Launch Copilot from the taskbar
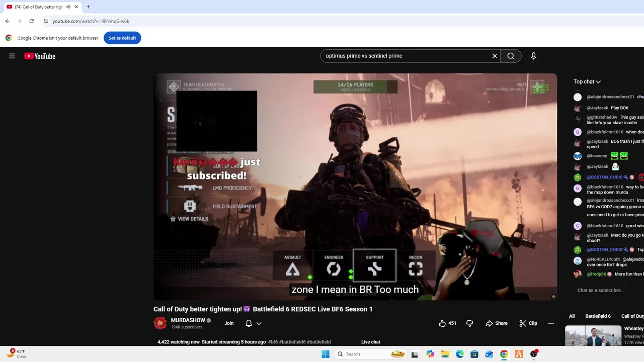 coord(430,354)
